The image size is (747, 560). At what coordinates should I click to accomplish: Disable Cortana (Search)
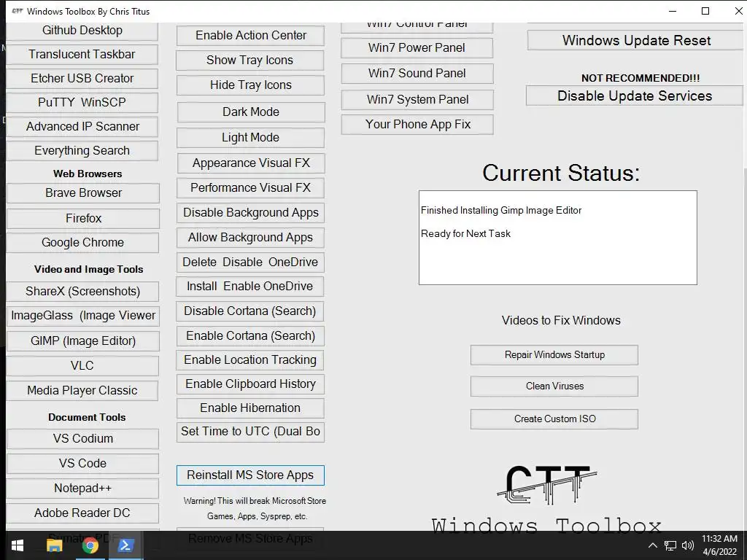[x=250, y=311]
